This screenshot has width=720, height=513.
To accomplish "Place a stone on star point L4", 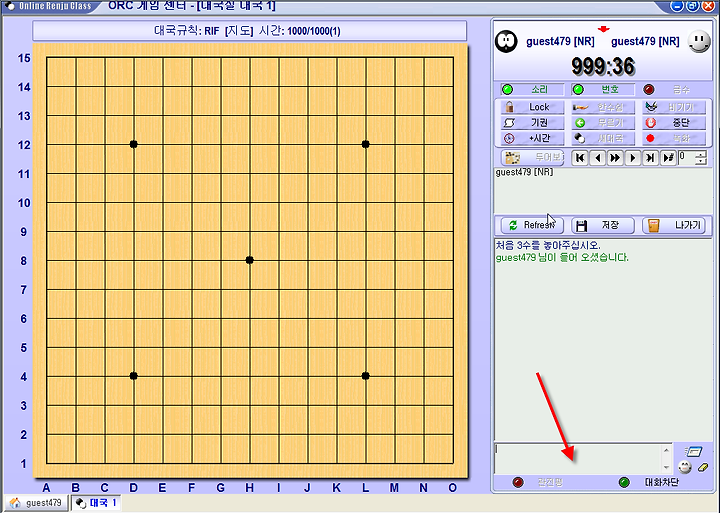I will [366, 376].
